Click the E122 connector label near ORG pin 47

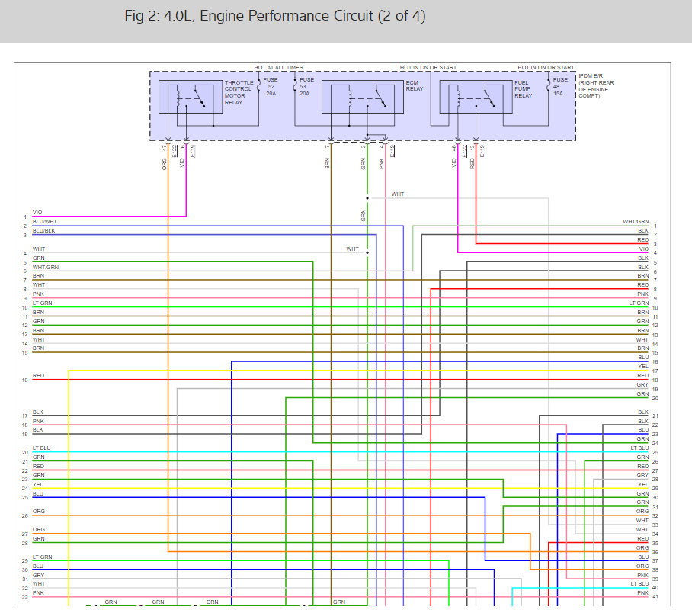pos(175,151)
